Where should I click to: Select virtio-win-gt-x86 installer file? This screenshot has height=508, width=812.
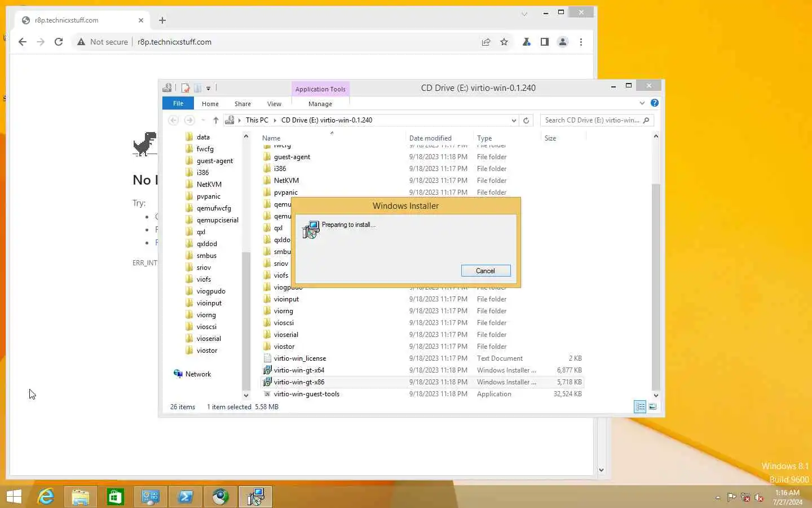299,382
